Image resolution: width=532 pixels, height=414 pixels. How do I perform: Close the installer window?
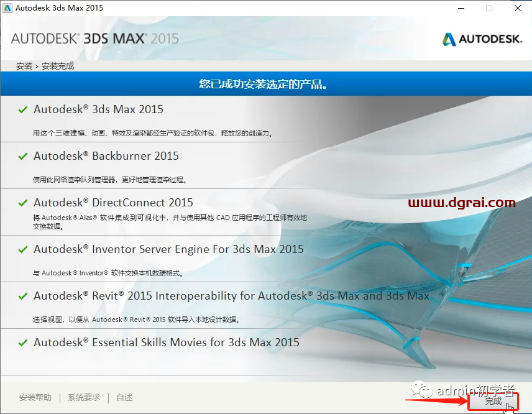[x=518, y=8]
